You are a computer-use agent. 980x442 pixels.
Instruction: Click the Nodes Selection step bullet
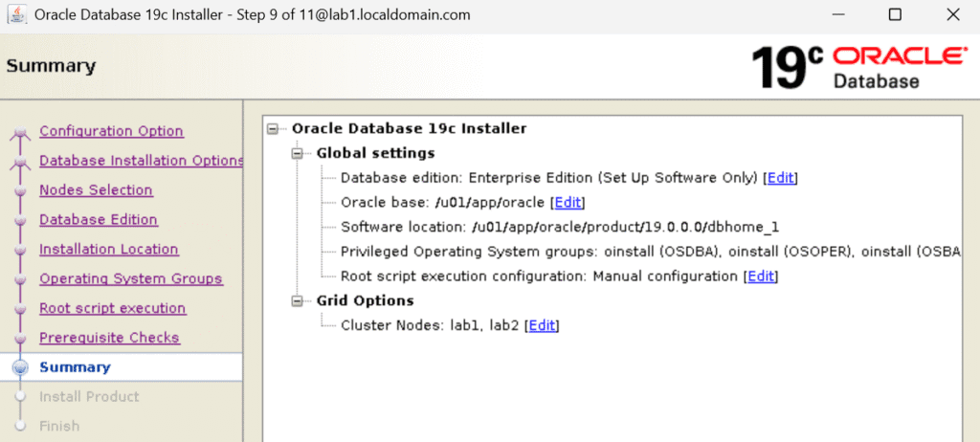pos(21,191)
